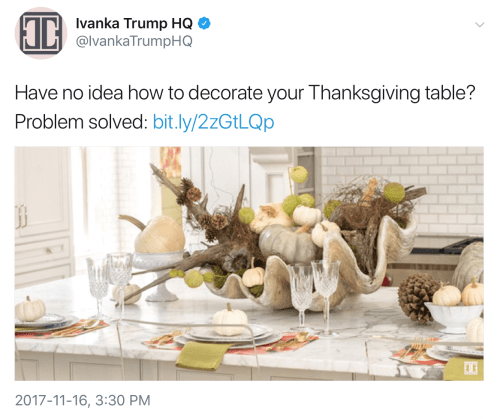
Task: Click the tan pumpkin on cake stand
Action: [x=159, y=234]
